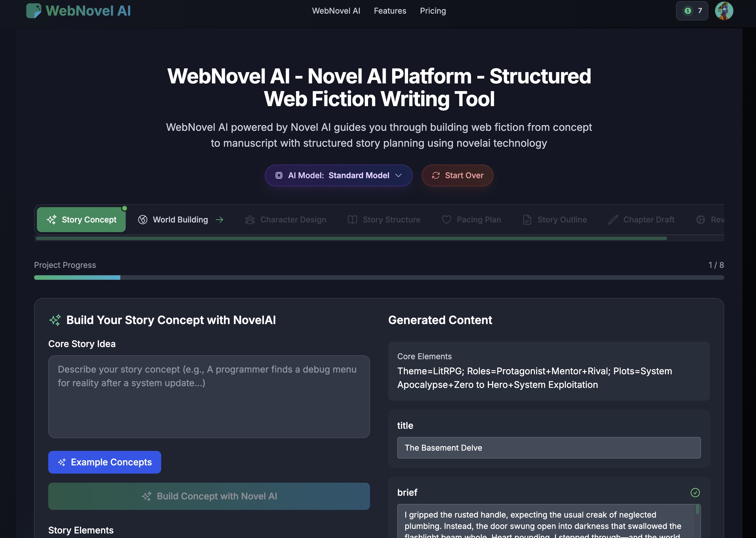Screen dimensions: 756x538
Task: Click the Character Design people icon
Action: pyautogui.click(x=250, y=219)
